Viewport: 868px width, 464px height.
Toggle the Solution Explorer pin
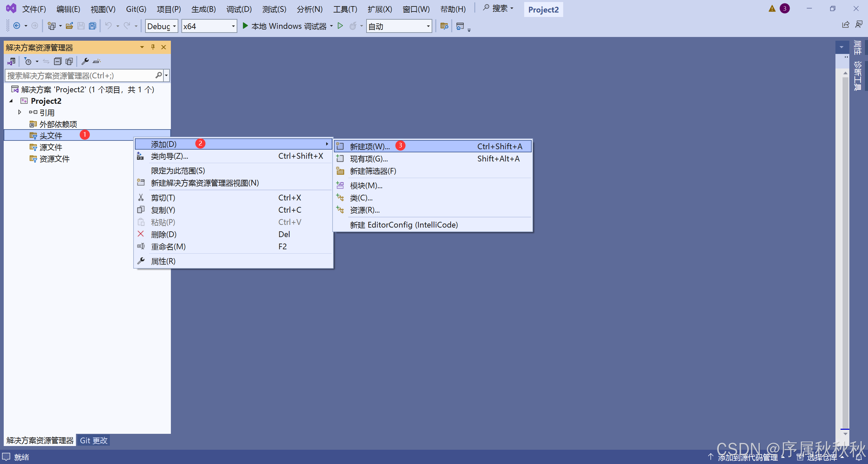coord(153,47)
